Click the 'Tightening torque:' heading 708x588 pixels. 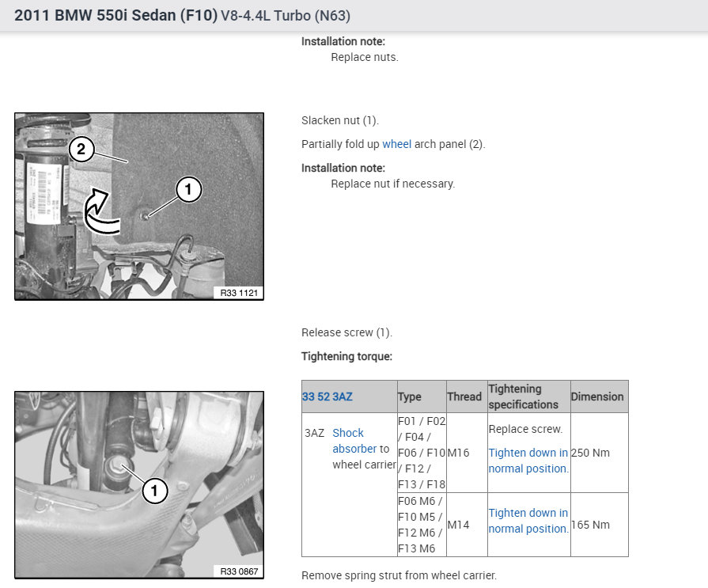click(346, 356)
